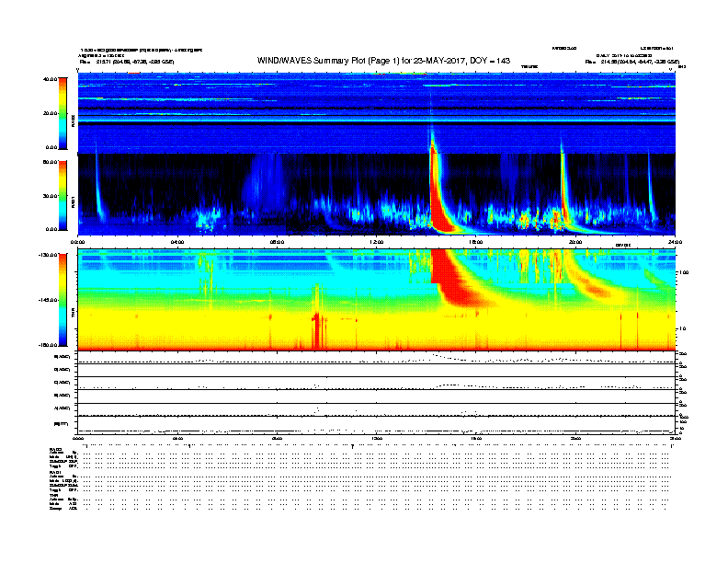Click 16:00 label on the bottom time axis
Viewport: 728px width, 563px height.
[x=476, y=438]
